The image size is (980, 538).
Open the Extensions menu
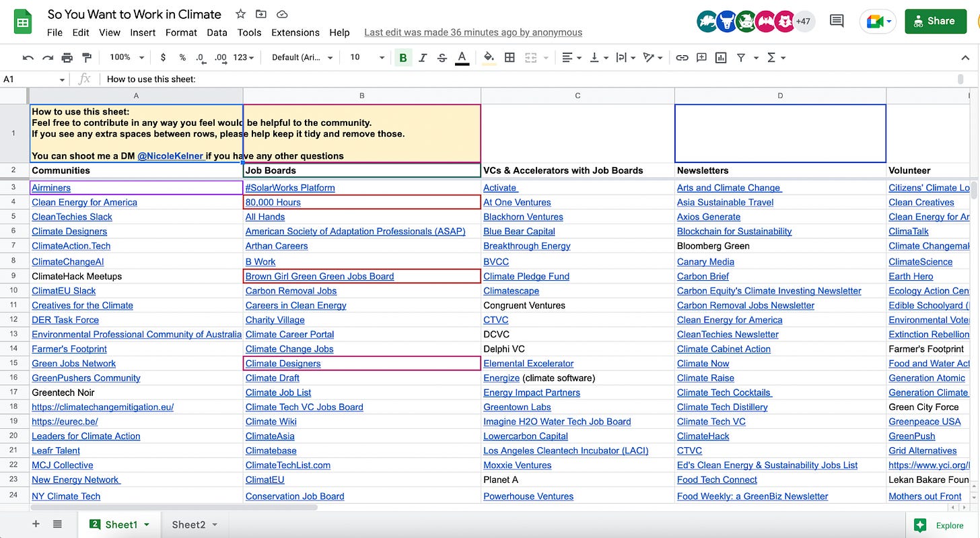(x=295, y=32)
